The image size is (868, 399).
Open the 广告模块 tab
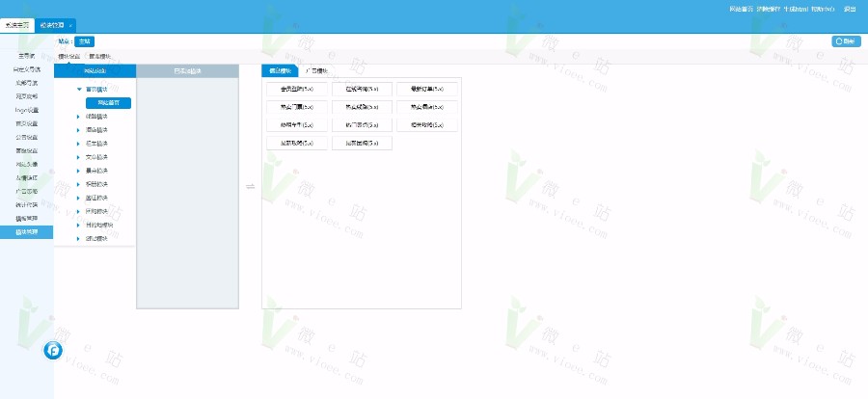(317, 70)
